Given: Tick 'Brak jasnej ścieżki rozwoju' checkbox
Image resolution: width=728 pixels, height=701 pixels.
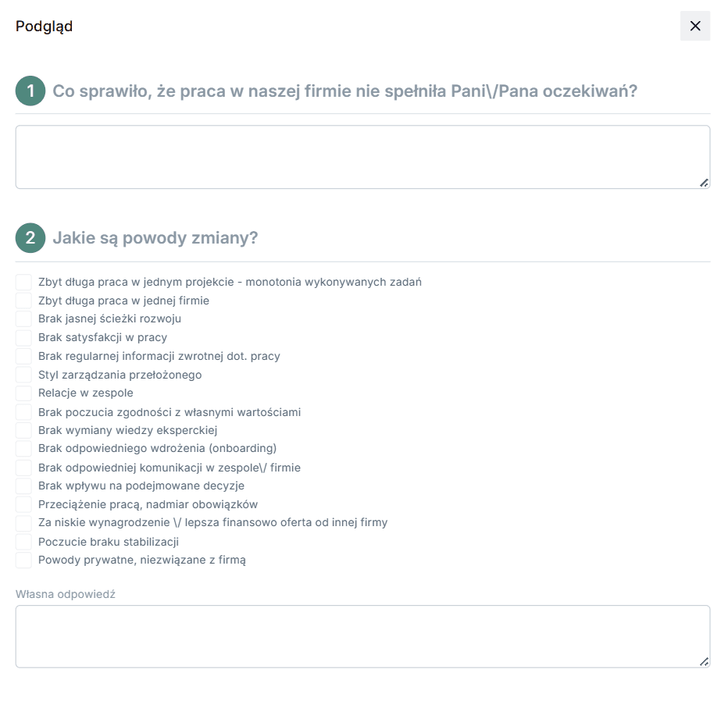Looking at the screenshot, I should (24, 318).
